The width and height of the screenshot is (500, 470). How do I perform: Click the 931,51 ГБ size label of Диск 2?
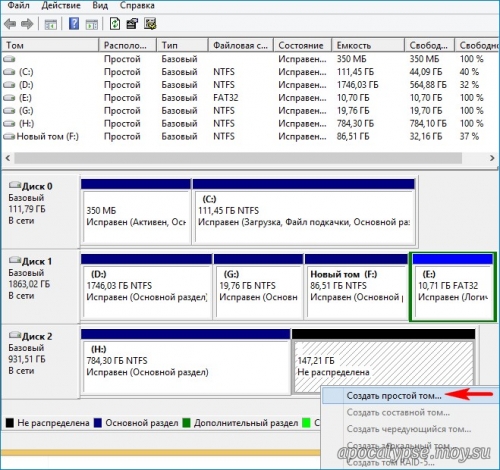pyautogui.click(x=27, y=359)
